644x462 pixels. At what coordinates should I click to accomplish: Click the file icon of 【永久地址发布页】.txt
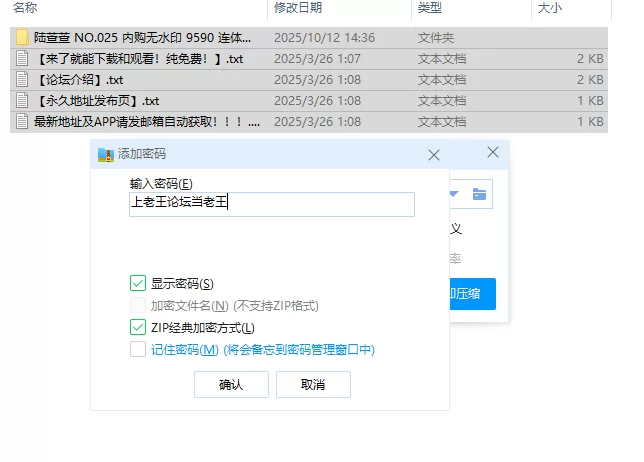coord(22,101)
